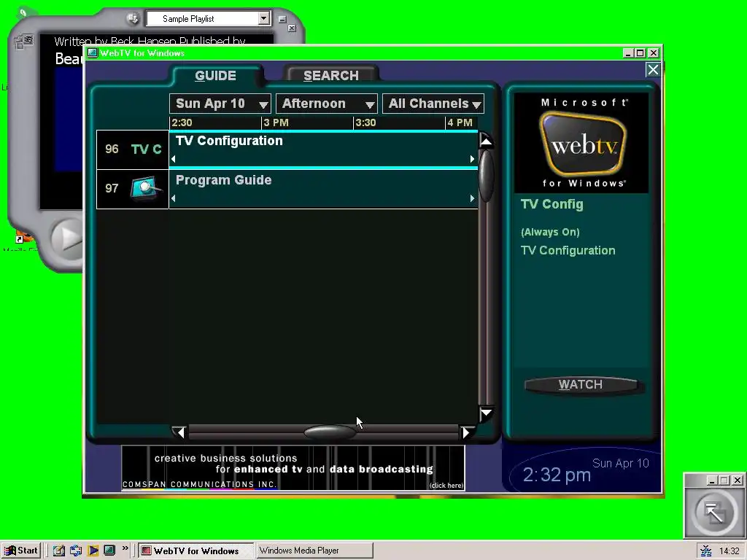747x560 pixels.
Task: Click the WebTV title bar window icon
Action: click(x=93, y=52)
